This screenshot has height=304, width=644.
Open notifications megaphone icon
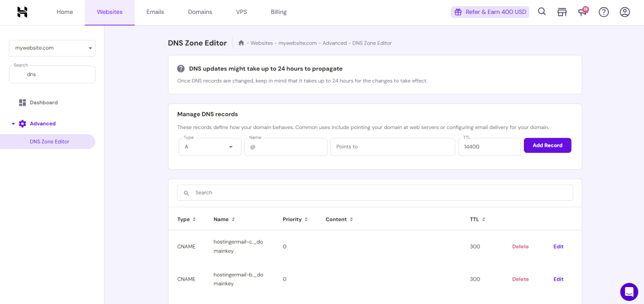pyautogui.click(x=583, y=12)
